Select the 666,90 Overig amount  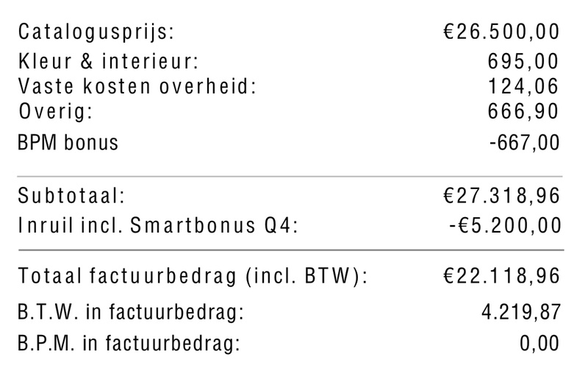point(523,111)
